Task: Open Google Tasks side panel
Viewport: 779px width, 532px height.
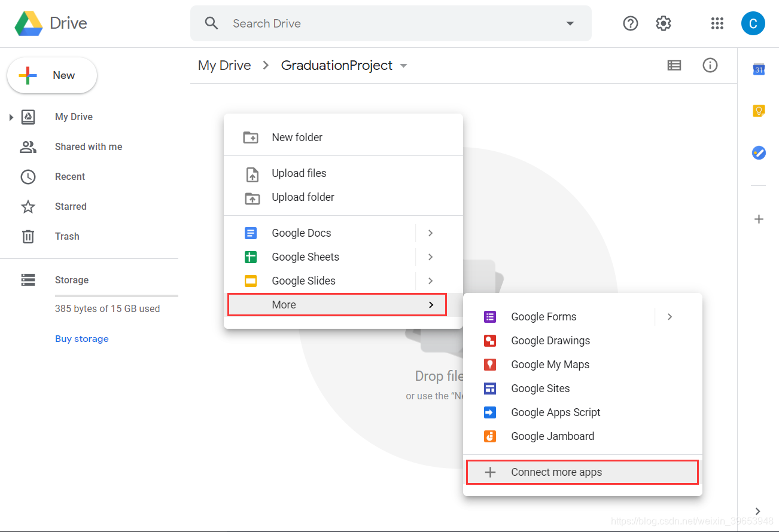Action: (759, 153)
